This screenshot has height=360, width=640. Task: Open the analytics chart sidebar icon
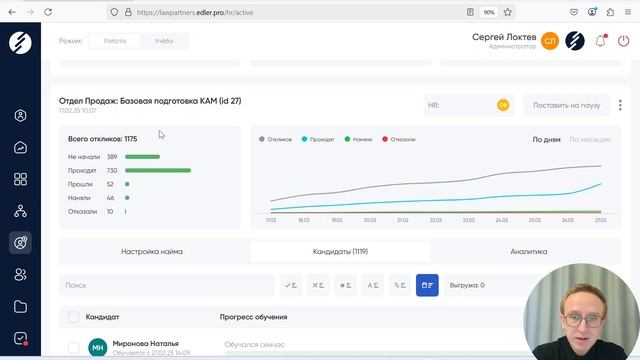[x=20, y=147]
